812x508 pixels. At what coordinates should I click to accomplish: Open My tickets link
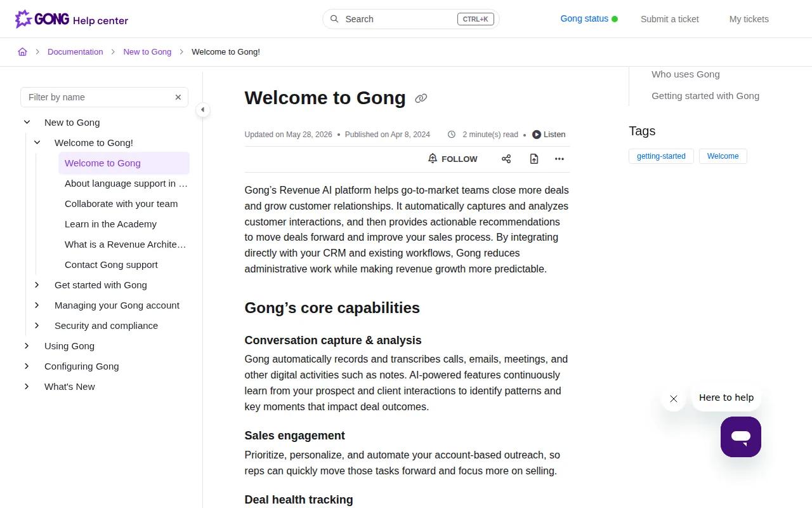click(x=749, y=19)
